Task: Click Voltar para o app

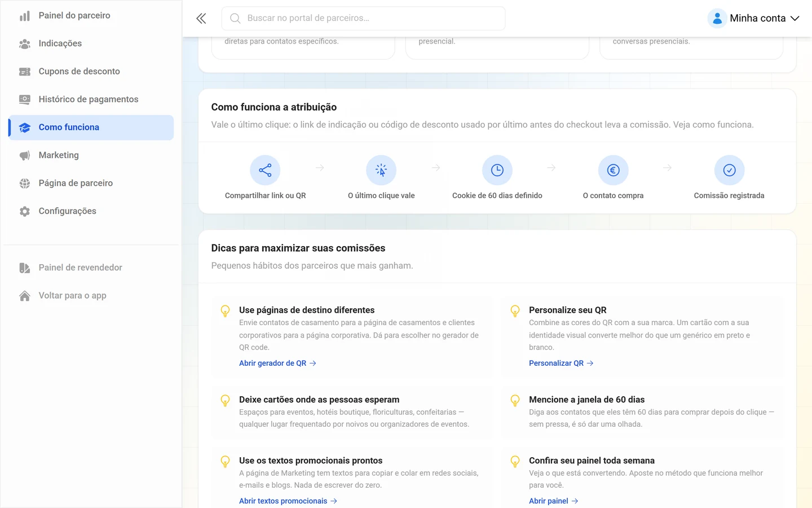Action: point(91,296)
